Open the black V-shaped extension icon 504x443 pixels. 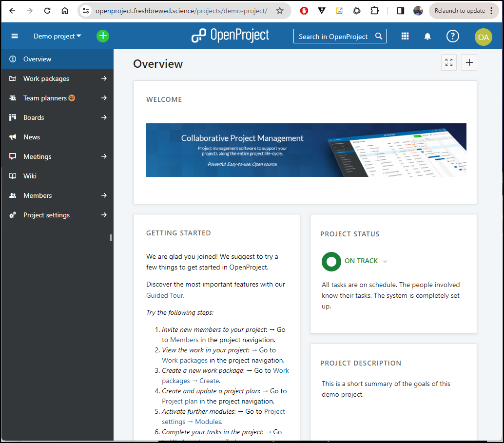(x=322, y=11)
